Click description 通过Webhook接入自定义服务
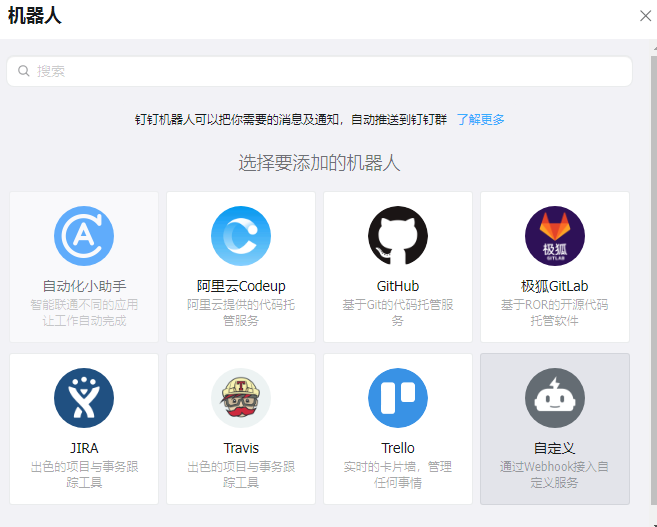Screen dimensions: 657x527 (554, 475)
